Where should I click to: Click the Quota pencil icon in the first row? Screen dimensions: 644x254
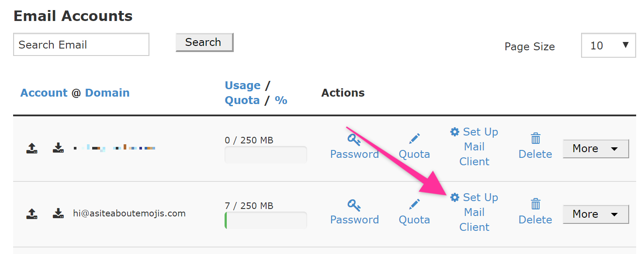[x=414, y=139]
